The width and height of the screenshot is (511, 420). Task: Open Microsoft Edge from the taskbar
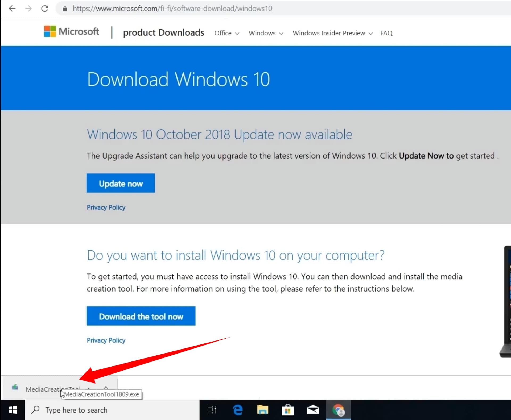coord(237,410)
